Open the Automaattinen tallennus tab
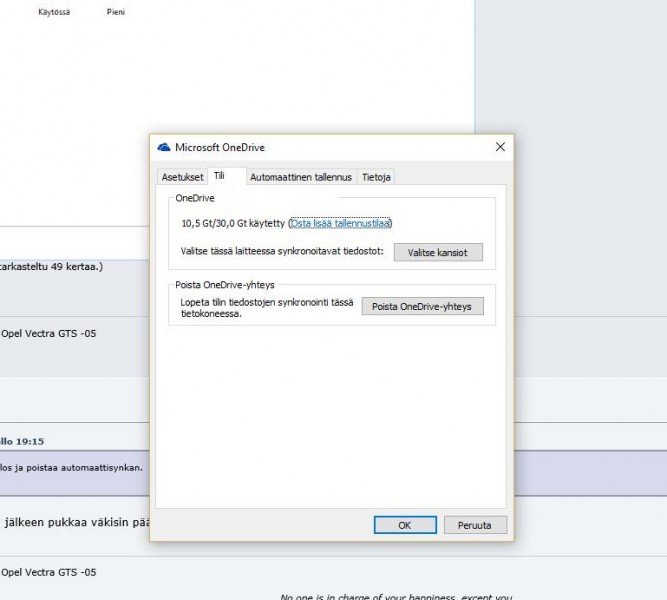667x600 pixels. click(301, 177)
